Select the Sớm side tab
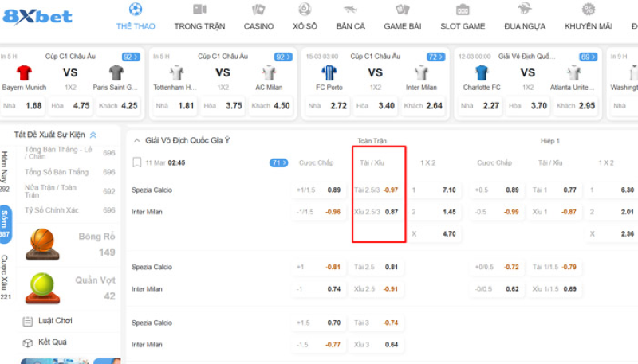 click(x=6, y=224)
